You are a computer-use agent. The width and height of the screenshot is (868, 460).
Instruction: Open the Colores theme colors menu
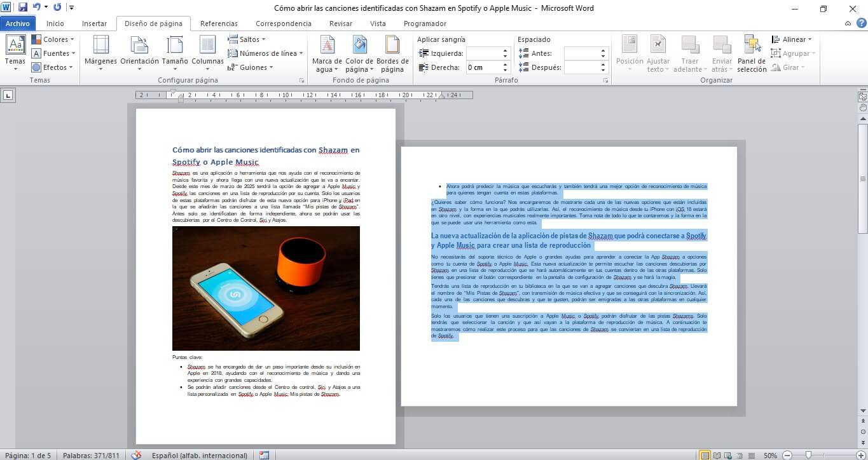53,39
